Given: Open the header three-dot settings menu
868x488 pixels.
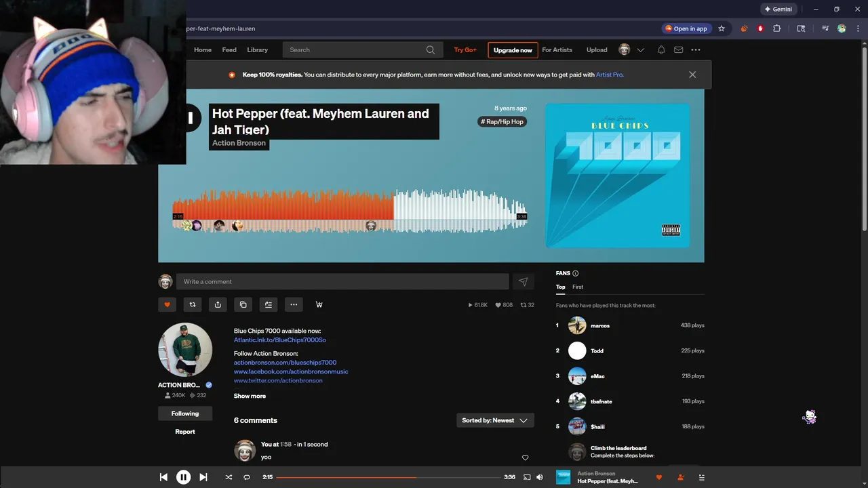Looking at the screenshot, I should pyautogui.click(x=696, y=49).
